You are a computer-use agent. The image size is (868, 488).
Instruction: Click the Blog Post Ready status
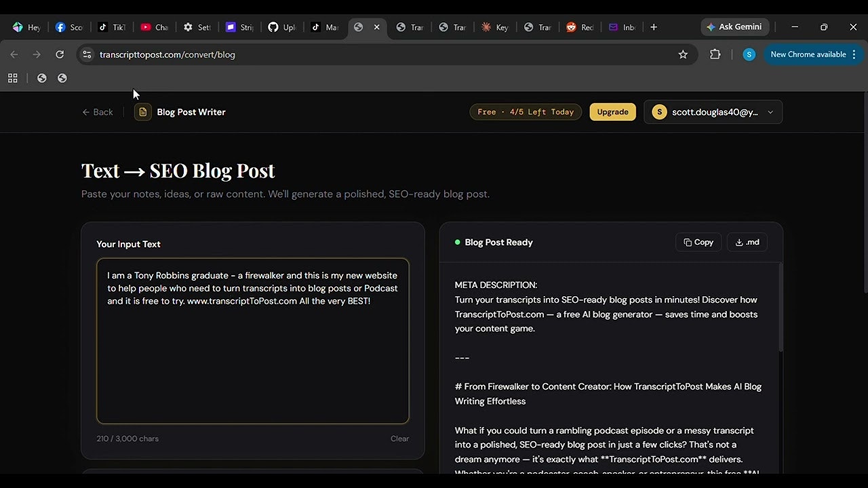point(494,242)
